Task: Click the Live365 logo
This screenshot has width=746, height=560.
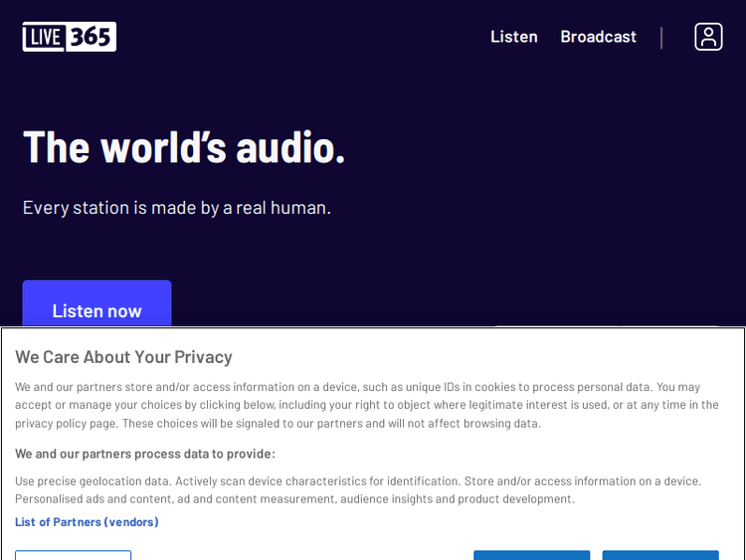Action: point(70,37)
